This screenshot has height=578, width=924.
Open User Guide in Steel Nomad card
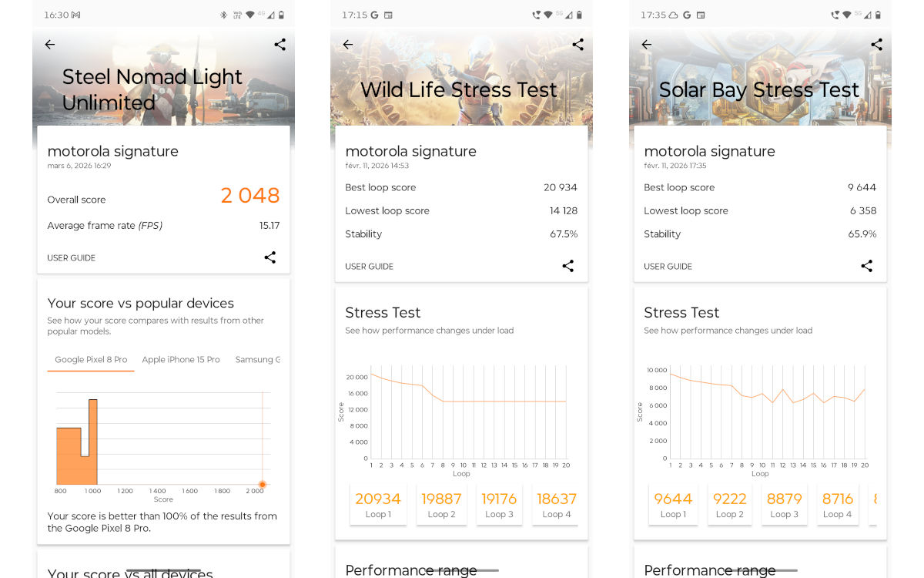pyautogui.click(x=72, y=258)
